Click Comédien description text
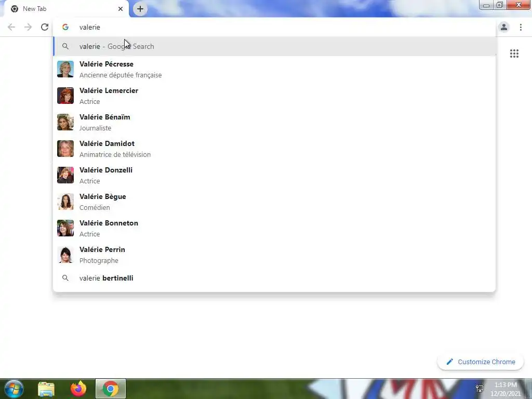Screen dimensions: 532x399 pos(95,207)
